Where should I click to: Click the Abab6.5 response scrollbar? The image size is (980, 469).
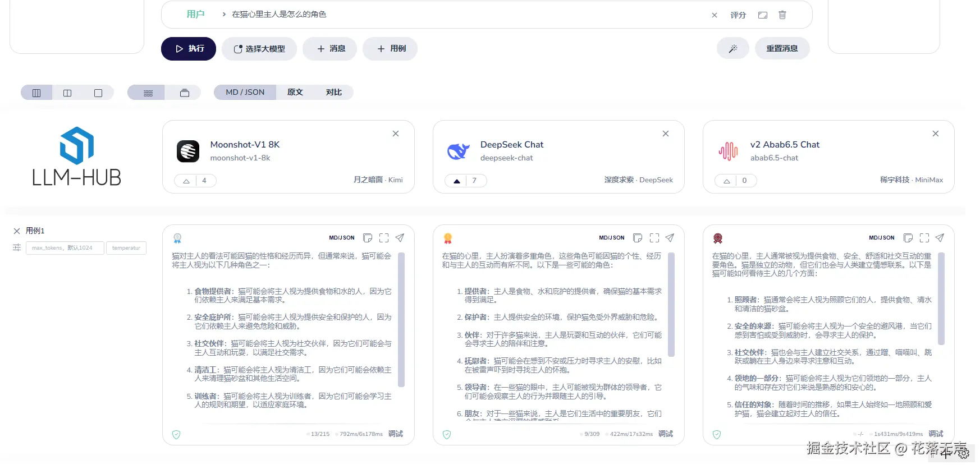pyautogui.click(x=941, y=298)
